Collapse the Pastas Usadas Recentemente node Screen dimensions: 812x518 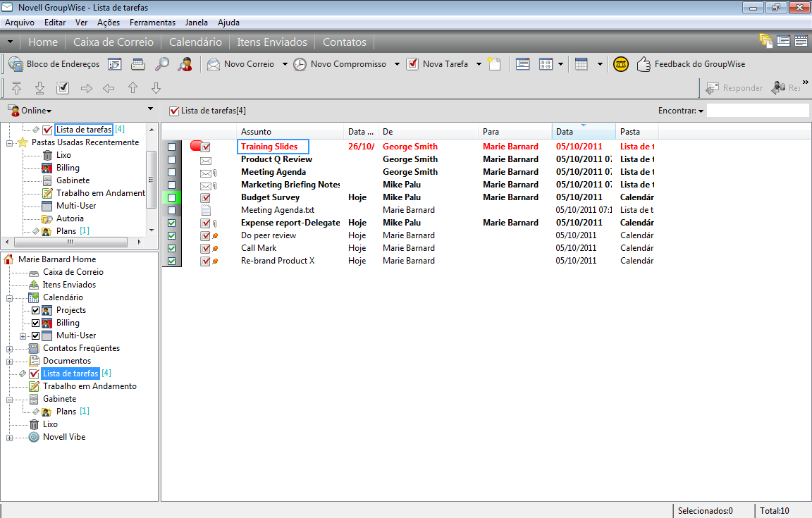9,143
